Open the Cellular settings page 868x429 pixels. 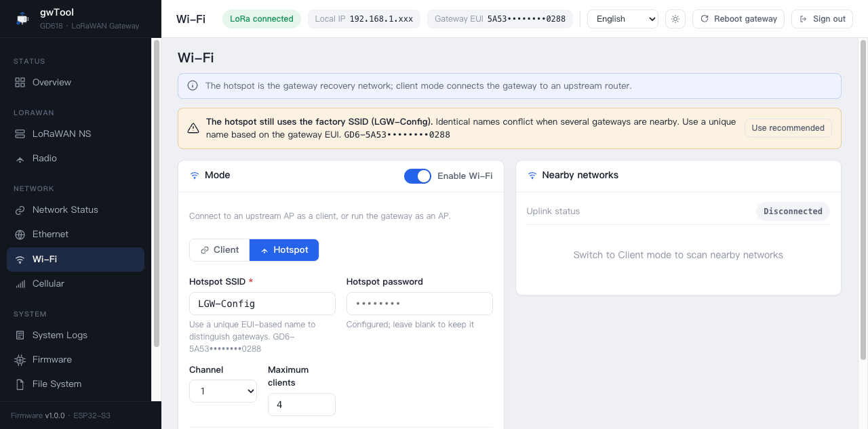75,283
